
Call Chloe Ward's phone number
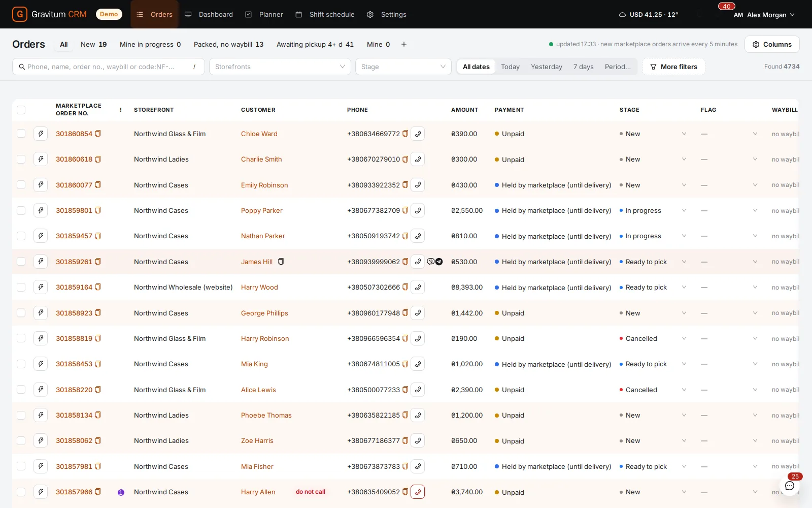(418, 134)
